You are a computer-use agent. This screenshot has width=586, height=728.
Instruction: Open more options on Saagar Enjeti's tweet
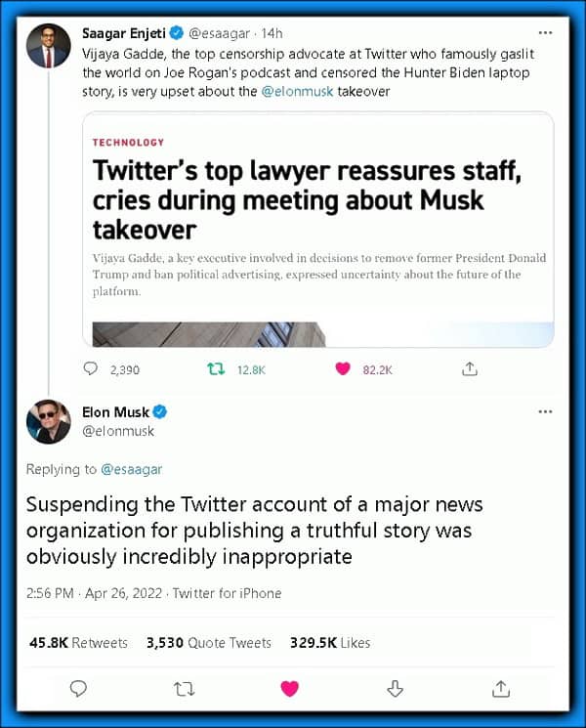click(546, 33)
